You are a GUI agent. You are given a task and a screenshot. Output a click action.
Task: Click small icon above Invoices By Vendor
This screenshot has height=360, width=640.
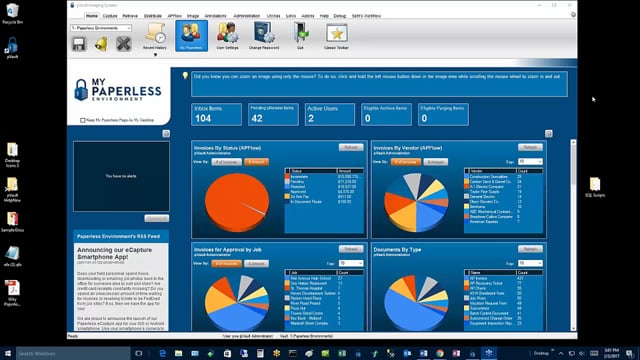pyautogui.click(x=549, y=133)
